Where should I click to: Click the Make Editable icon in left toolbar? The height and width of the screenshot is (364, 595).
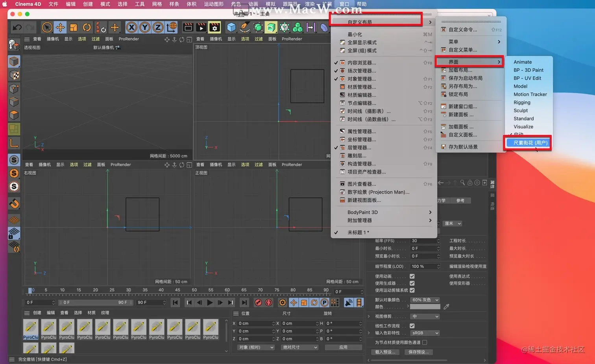[x=14, y=45]
